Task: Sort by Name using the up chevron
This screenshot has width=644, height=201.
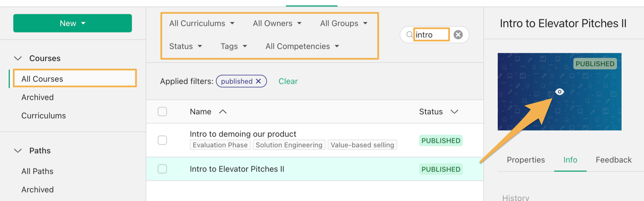Action: 222,111
